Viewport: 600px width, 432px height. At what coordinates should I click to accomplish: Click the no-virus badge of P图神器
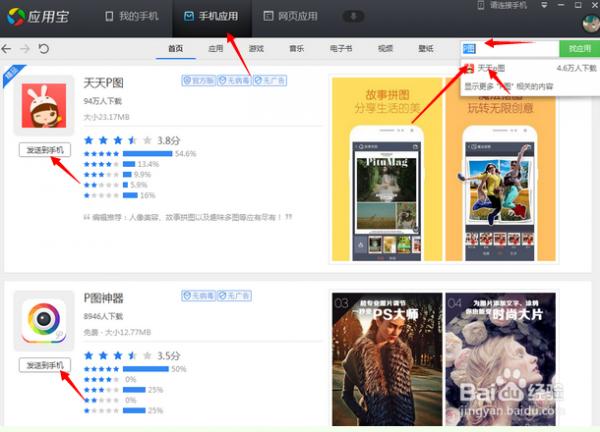click(198, 296)
